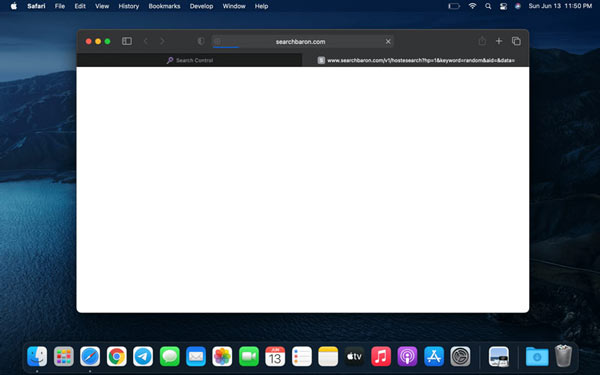The width and height of the screenshot is (600, 375).
Task: Open Launchpad from the Dock
Action: (x=64, y=356)
